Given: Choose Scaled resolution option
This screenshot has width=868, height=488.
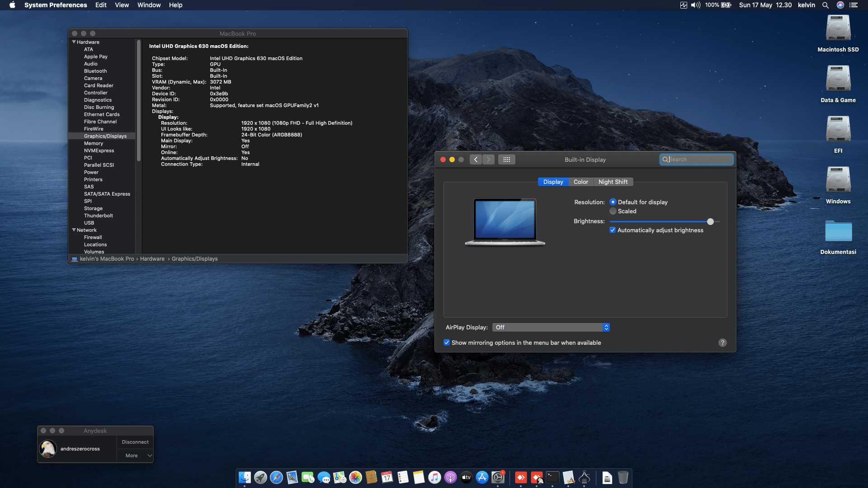Looking at the screenshot, I should [x=613, y=211].
